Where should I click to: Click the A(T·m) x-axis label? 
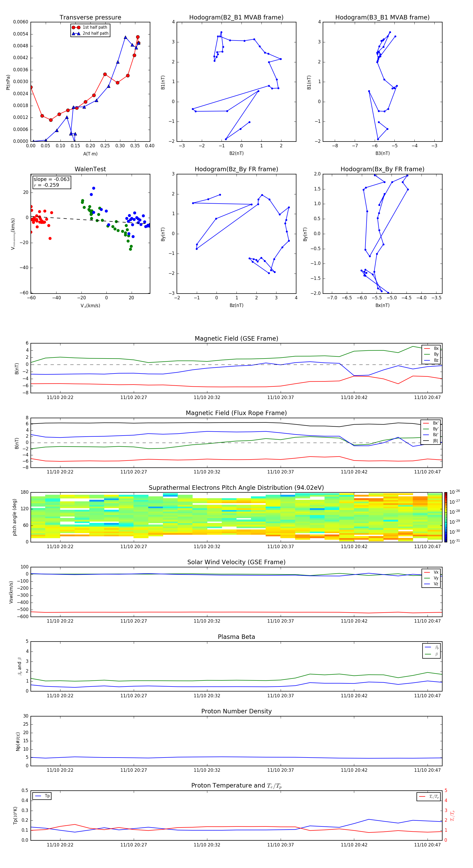(x=90, y=154)
